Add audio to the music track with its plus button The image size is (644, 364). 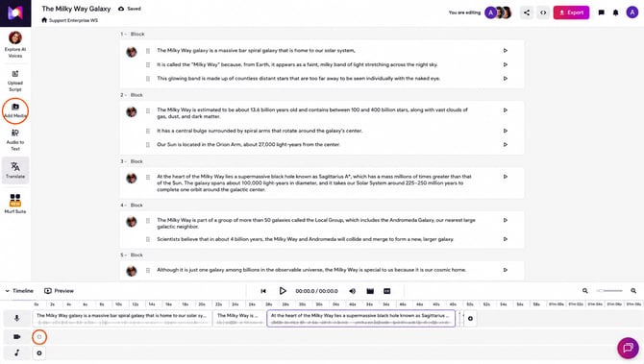pyautogui.click(x=39, y=352)
